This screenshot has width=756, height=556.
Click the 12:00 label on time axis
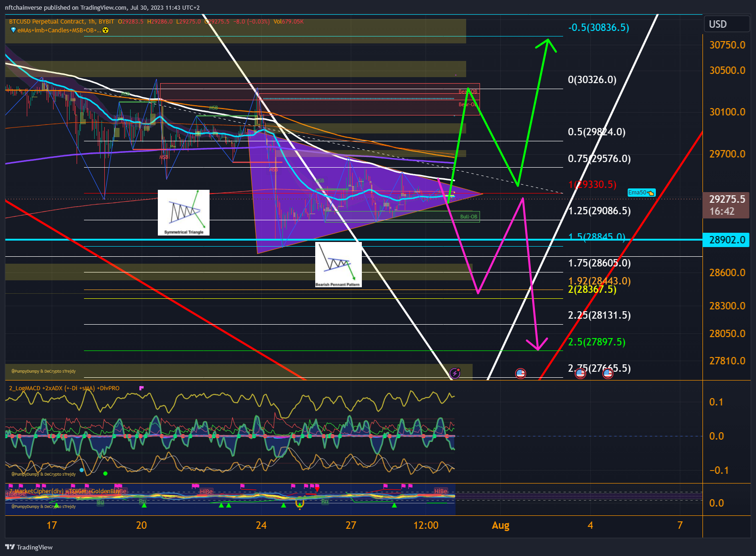426,526
